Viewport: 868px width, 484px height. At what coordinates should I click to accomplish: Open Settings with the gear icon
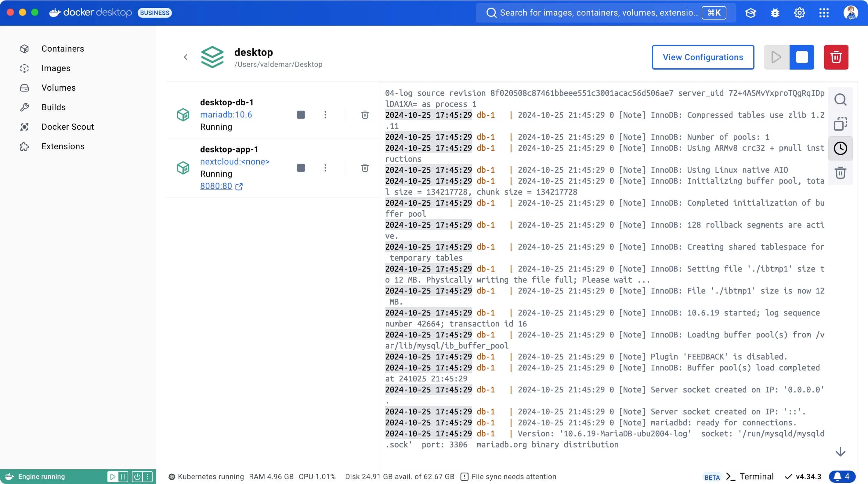pos(800,13)
